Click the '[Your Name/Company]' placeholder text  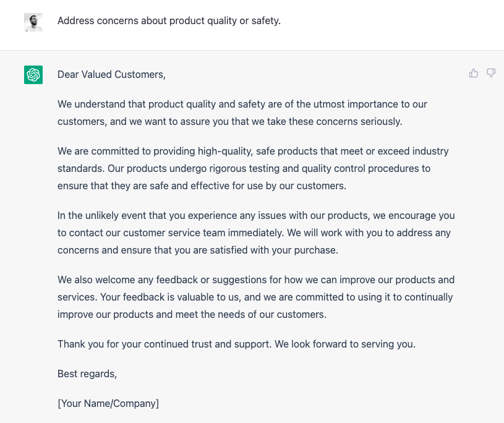[108, 403]
